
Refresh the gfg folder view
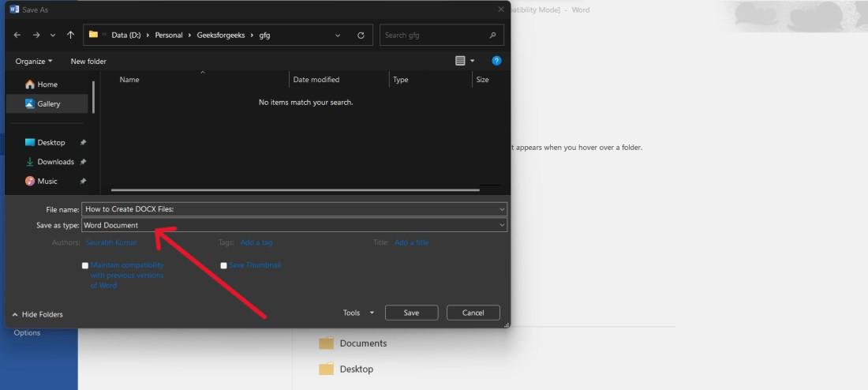point(361,35)
